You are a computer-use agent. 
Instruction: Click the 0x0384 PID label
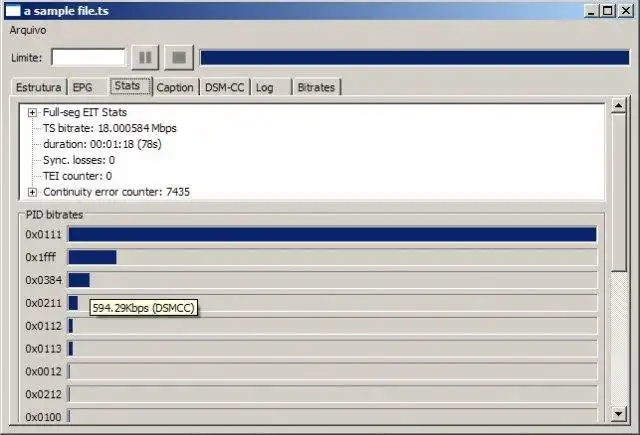point(44,280)
